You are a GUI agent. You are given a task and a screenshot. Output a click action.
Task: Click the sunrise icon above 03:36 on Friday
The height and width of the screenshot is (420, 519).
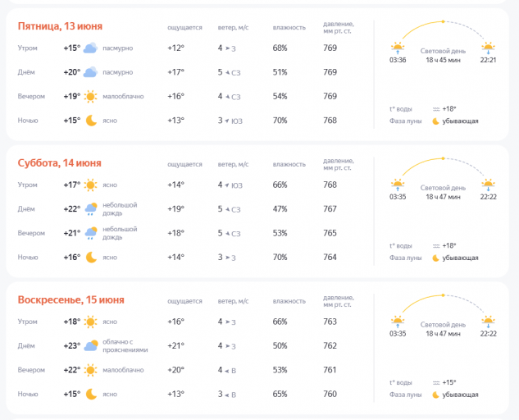tap(398, 47)
